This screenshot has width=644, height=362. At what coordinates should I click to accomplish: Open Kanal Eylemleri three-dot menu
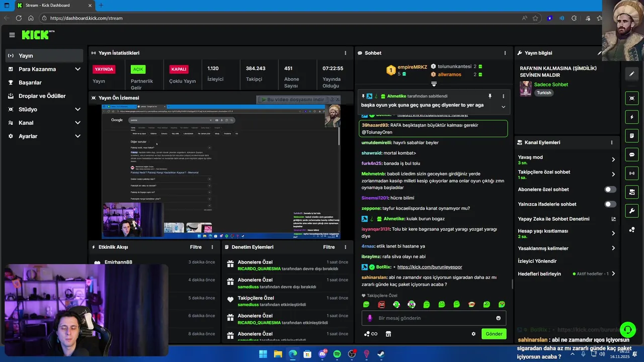[x=612, y=142]
